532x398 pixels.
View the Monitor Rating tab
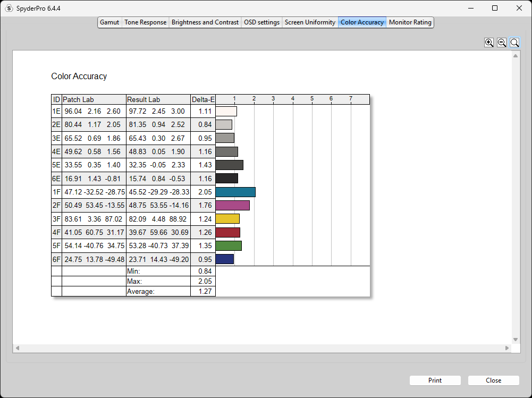[410, 22]
